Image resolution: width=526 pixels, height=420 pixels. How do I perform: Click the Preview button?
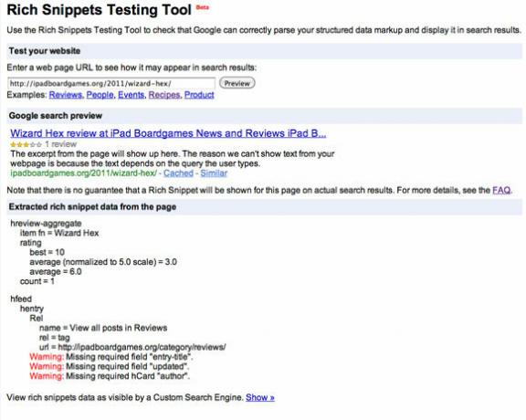pyautogui.click(x=237, y=83)
